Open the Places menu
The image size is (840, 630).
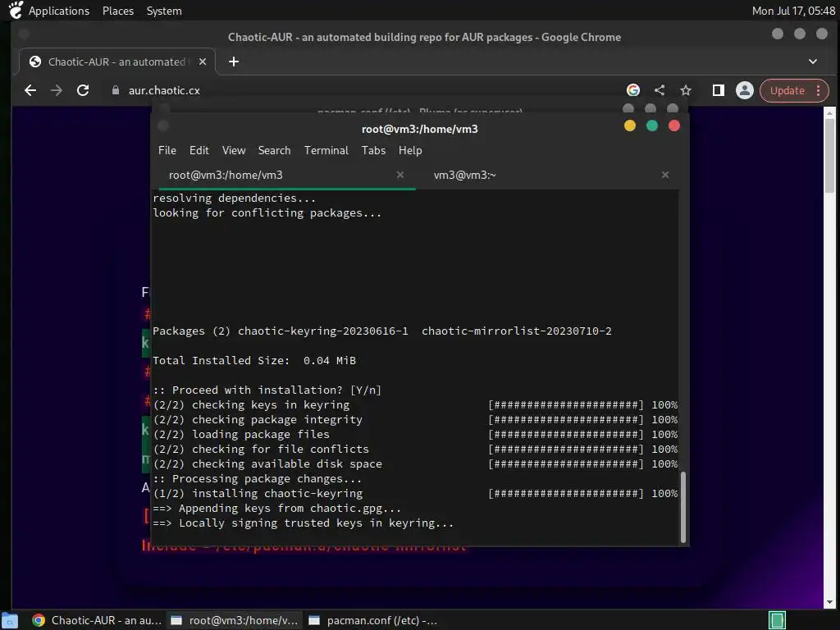[x=118, y=11]
